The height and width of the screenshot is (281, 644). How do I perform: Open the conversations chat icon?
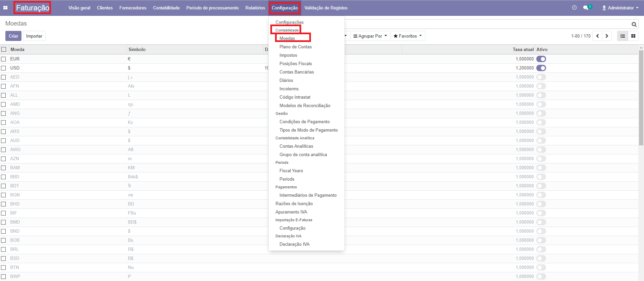pyautogui.click(x=586, y=8)
